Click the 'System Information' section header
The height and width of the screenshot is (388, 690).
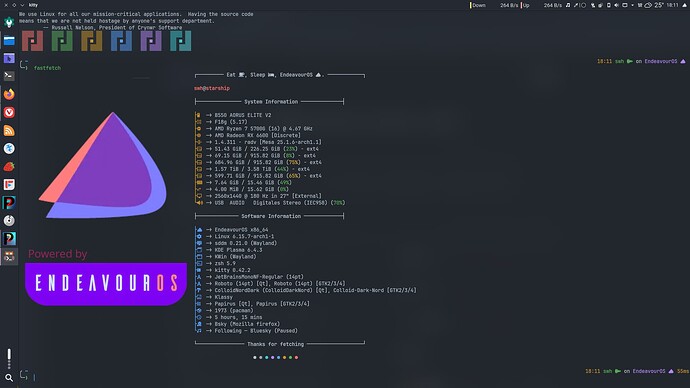click(271, 102)
